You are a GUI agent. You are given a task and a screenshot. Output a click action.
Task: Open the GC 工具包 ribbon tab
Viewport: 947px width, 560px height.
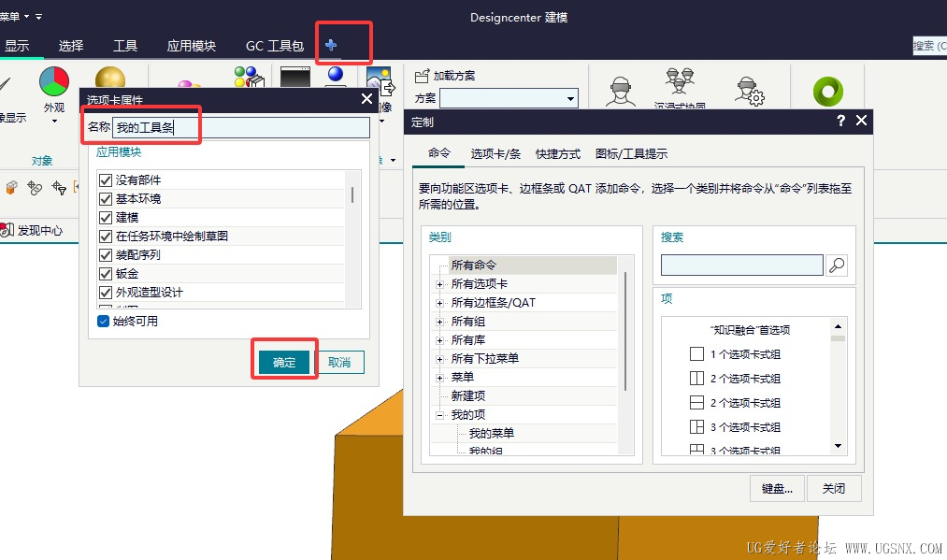click(x=274, y=45)
